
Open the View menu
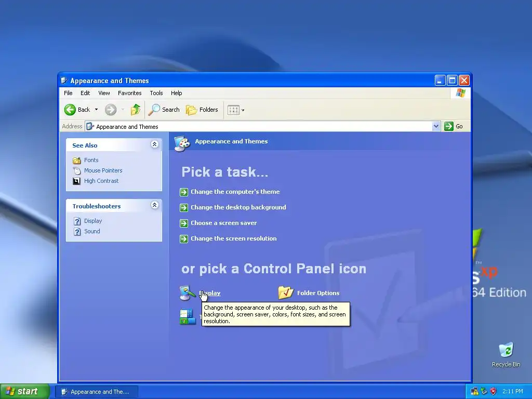[x=104, y=93]
